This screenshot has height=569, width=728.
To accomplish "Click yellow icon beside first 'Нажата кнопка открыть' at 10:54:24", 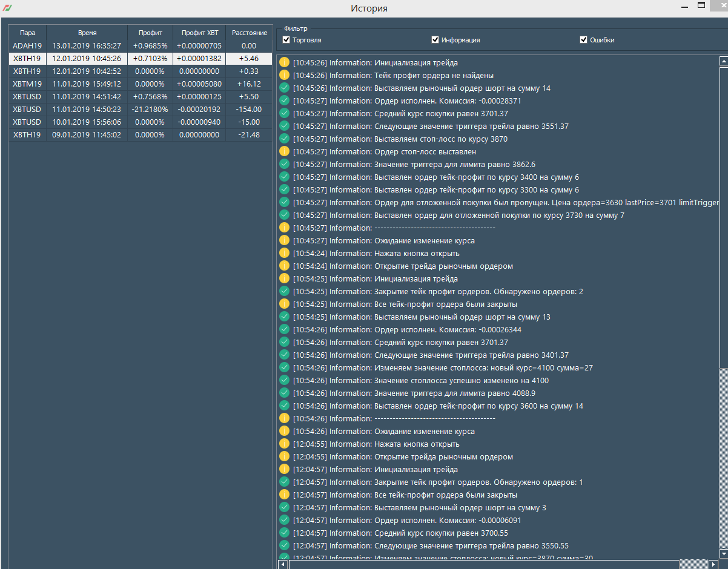I will click(285, 254).
